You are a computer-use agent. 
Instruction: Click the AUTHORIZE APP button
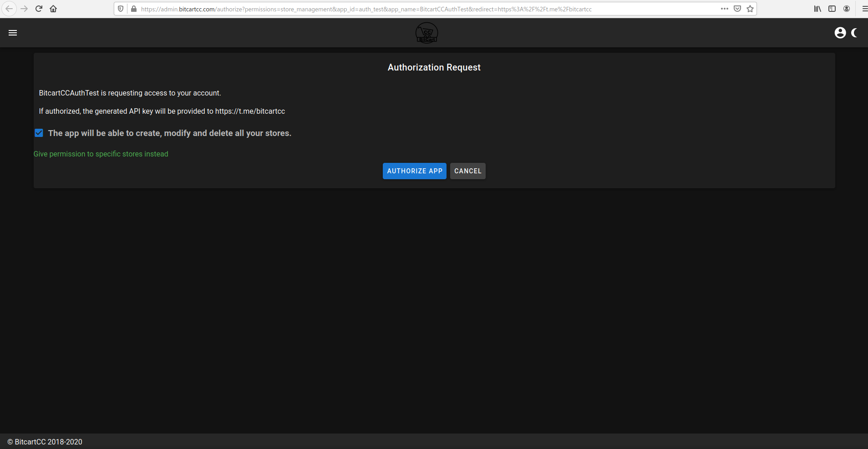point(415,171)
